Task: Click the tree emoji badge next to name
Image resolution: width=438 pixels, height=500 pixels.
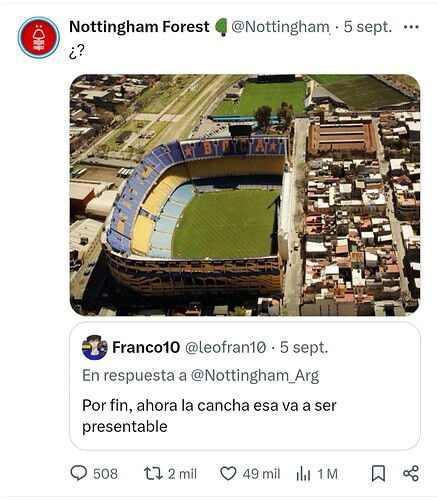Action: pyautogui.click(x=221, y=27)
